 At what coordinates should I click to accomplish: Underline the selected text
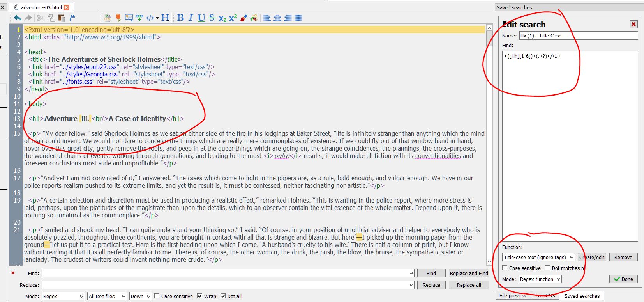tap(201, 18)
